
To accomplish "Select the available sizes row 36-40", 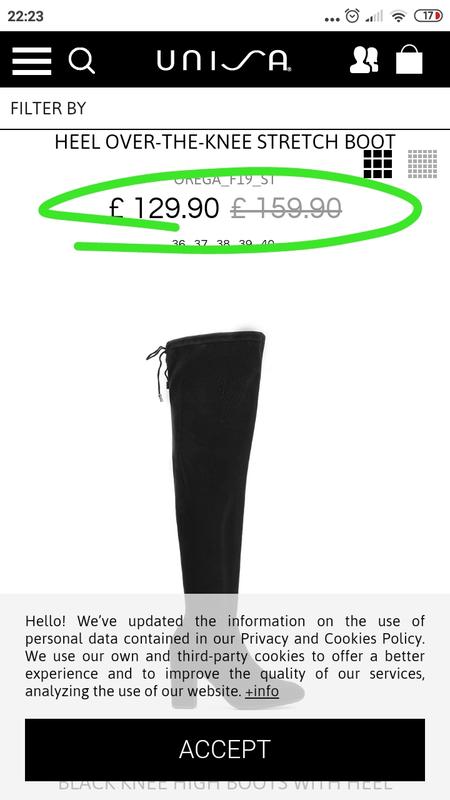I will pos(223,244).
